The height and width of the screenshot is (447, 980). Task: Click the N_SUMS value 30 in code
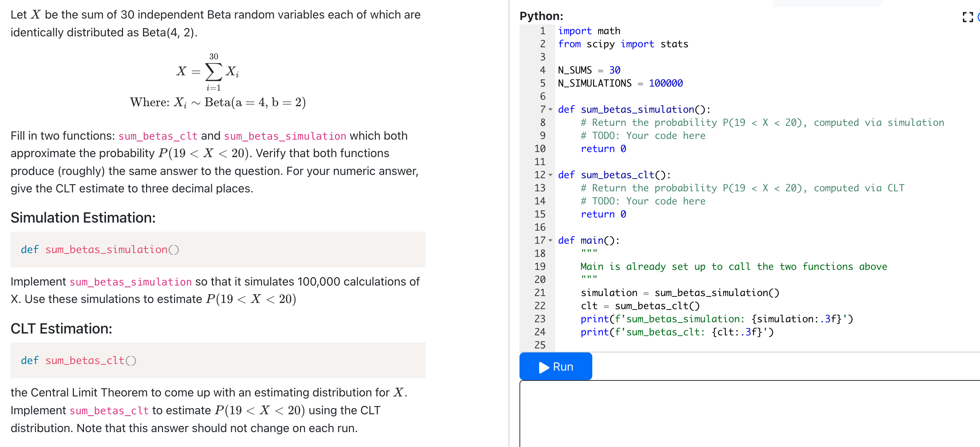[615, 70]
